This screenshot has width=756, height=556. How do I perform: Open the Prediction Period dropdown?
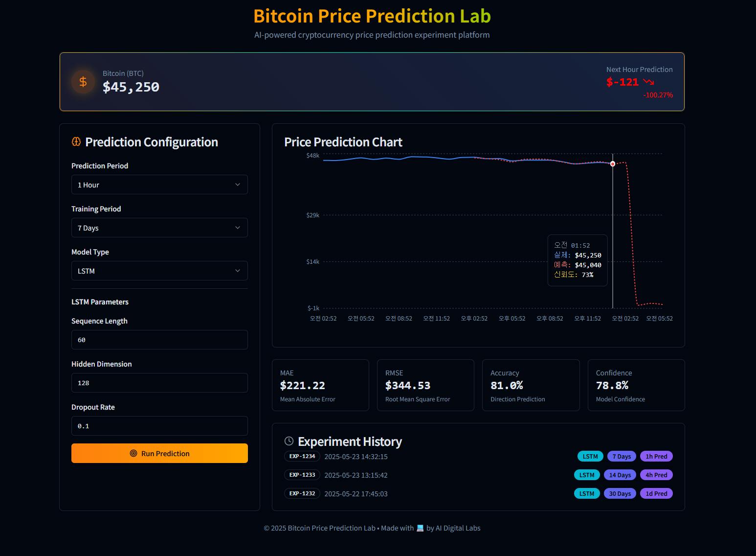[159, 185]
